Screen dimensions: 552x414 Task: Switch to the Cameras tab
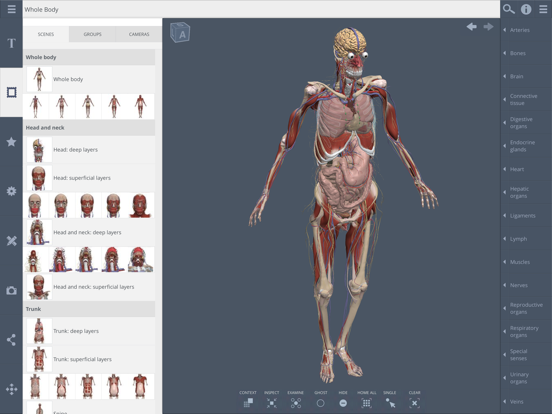pyautogui.click(x=139, y=34)
